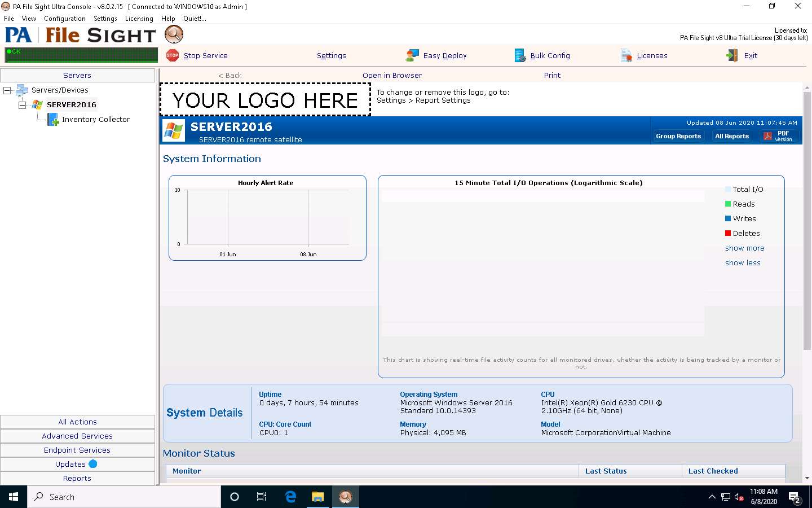Launch Microsoft Edge from the taskbar
The width and height of the screenshot is (812, 508).
pos(290,497)
